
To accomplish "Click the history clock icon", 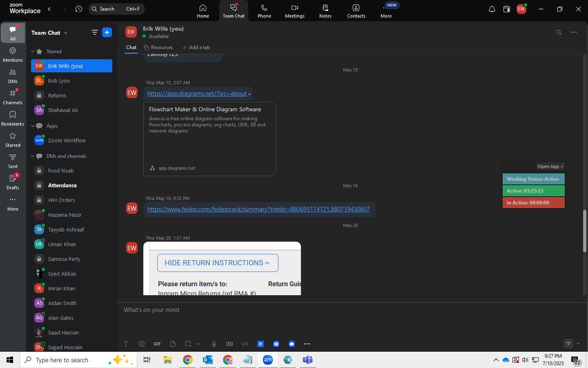I will click(x=79, y=9).
